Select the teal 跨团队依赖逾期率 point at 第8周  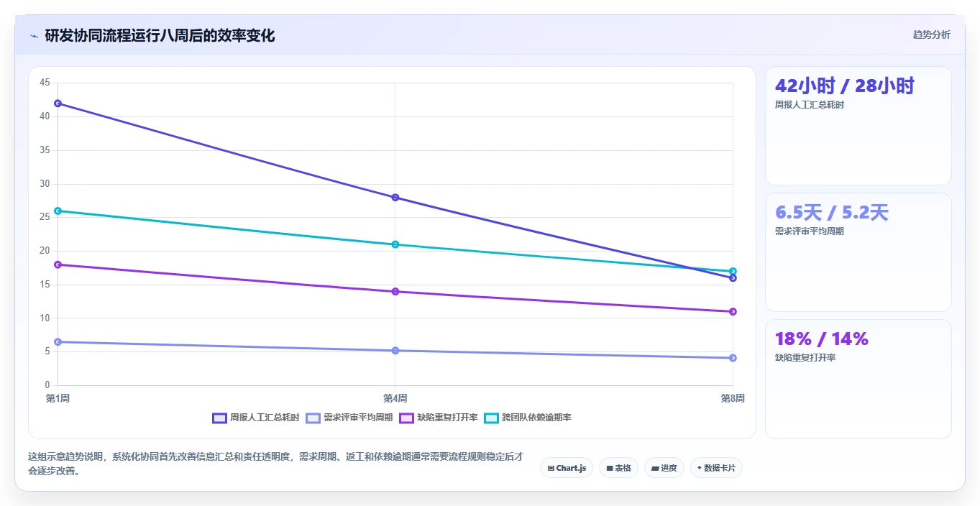(733, 271)
